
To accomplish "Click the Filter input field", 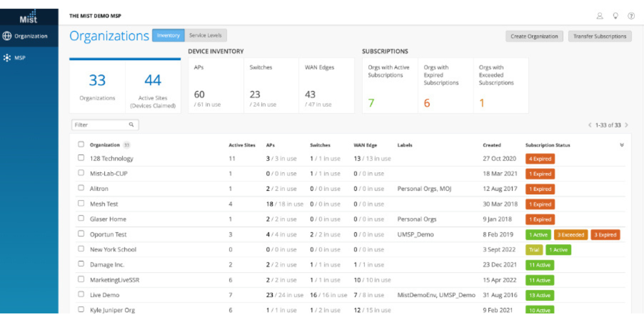I will click(105, 125).
